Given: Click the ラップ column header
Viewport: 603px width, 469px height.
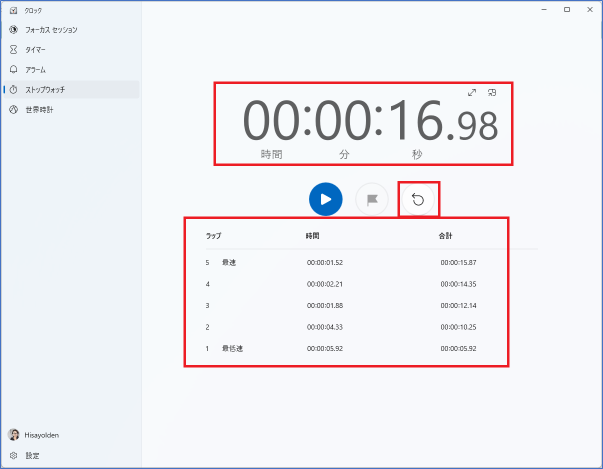Looking at the screenshot, I should [213, 235].
